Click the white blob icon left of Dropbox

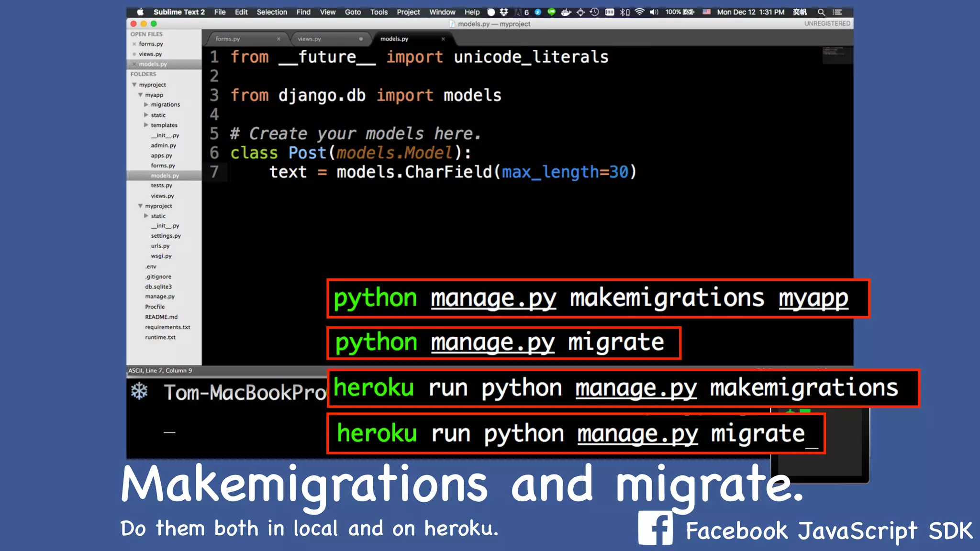click(491, 12)
